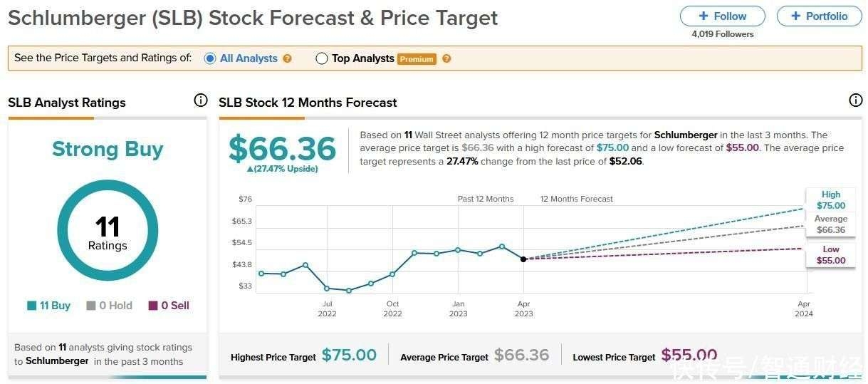The height and width of the screenshot is (384, 868).
Task: Click help icon next to Top Analysts Premium
Action: pyautogui.click(x=446, y=58)
